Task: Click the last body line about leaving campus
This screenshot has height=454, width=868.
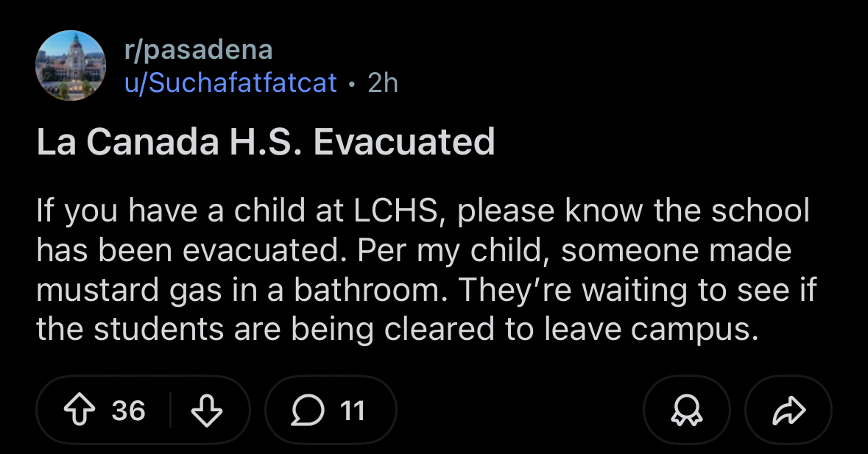Action: coord(397,329)
